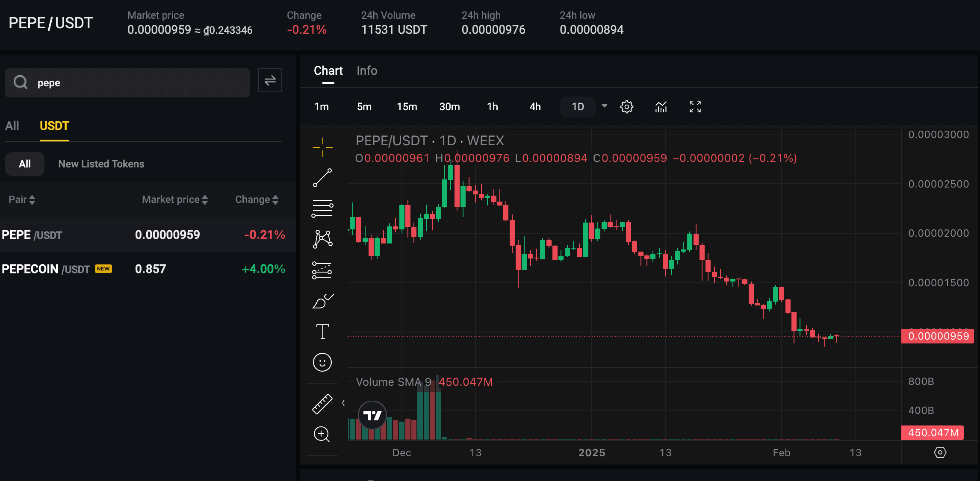Collapse the drawing toolbar arrow
This screenshot has width=980, height=481.
(343, 403)
